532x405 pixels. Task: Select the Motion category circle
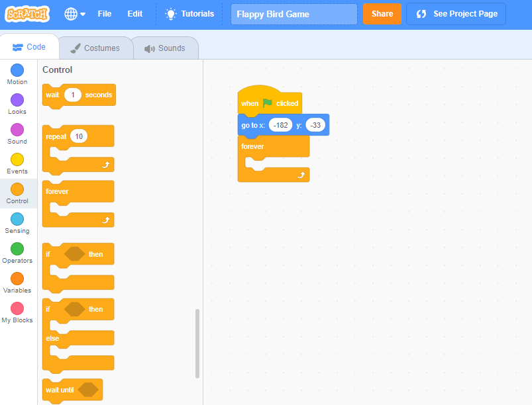[17, 70]
